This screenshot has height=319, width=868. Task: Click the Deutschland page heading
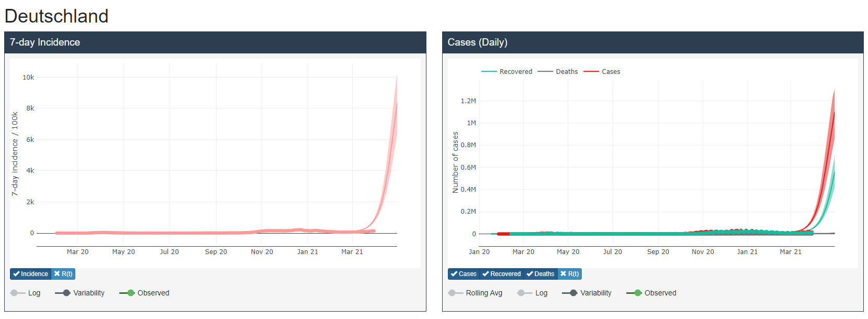tap(57, 16)
